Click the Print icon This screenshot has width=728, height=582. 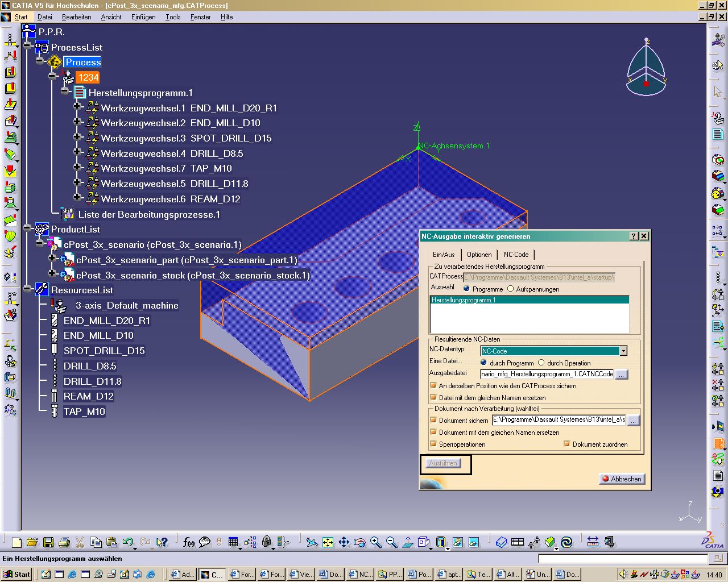click(x=64, y=542)
